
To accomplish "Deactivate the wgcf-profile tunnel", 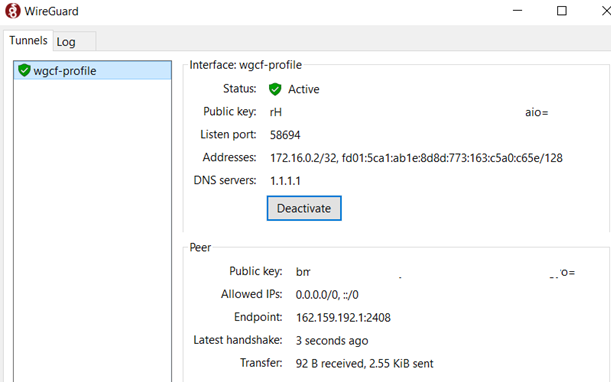I will (x=304, y=208).
